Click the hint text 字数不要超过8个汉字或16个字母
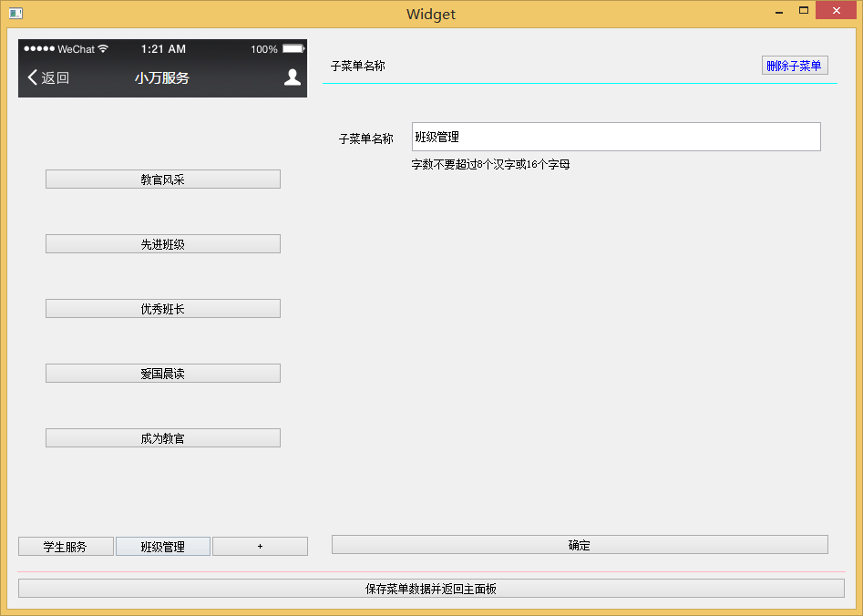 pos(490,164)
